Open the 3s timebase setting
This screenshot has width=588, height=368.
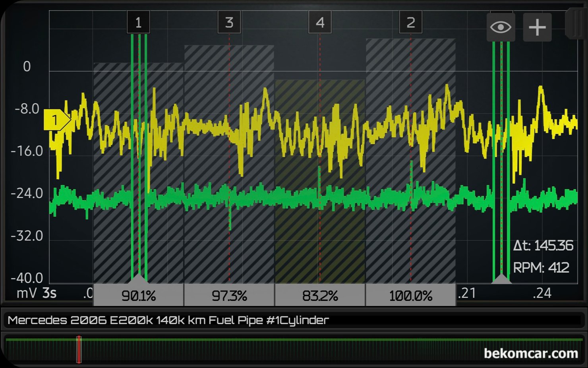[49, 293]
